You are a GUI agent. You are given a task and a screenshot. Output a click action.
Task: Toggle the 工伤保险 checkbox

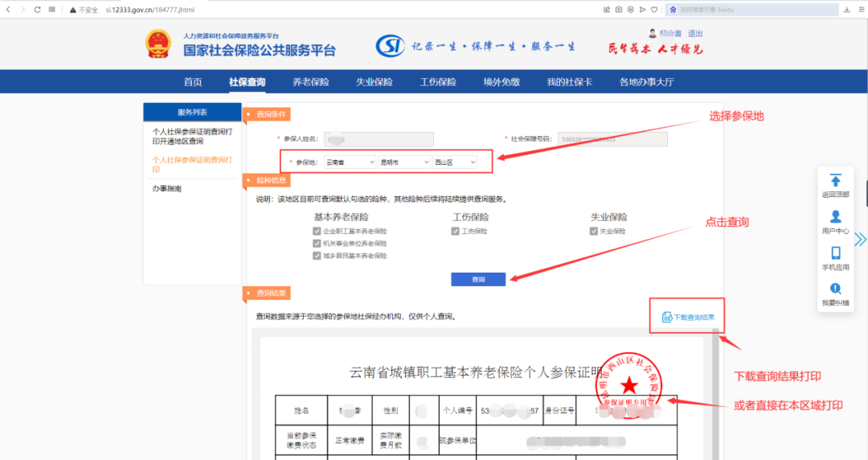click(x=455, y=231)
